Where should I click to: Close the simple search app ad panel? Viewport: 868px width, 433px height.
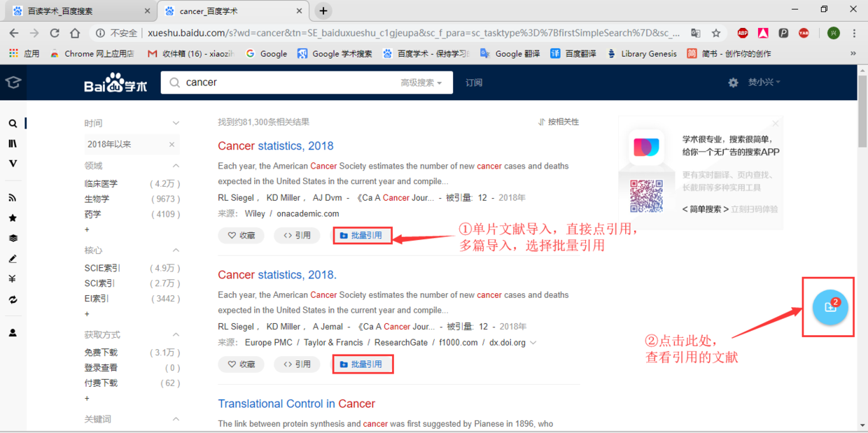(775, 123)
